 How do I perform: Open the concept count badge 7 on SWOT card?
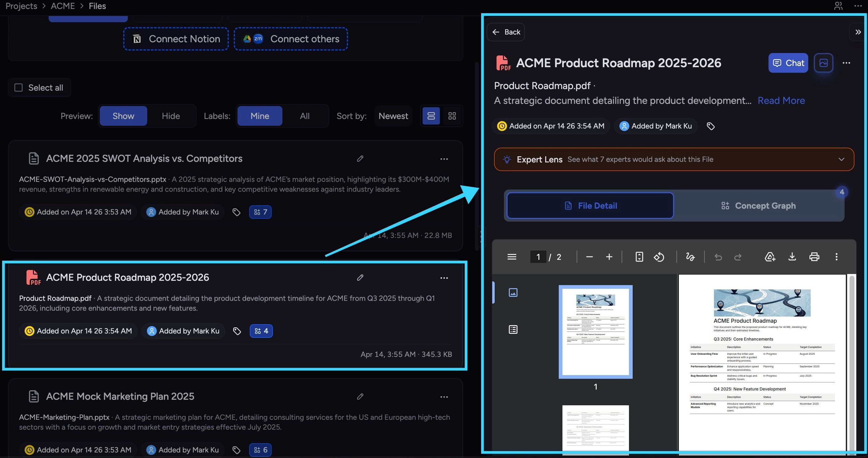260,212
